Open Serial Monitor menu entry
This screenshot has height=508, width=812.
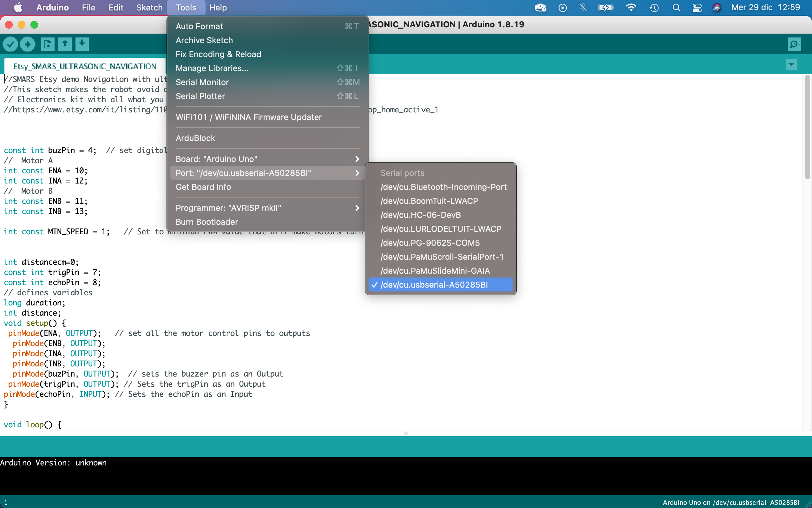(267, 82)
